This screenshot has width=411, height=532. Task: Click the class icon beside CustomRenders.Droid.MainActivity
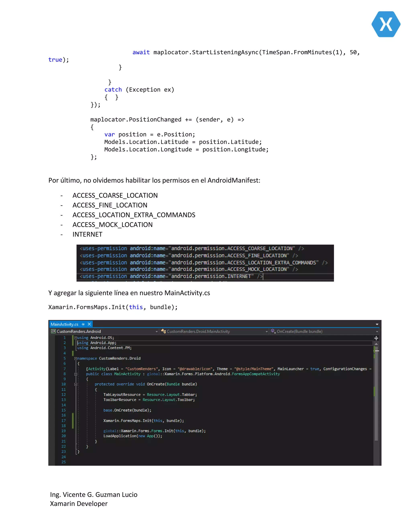coord(163,331)
